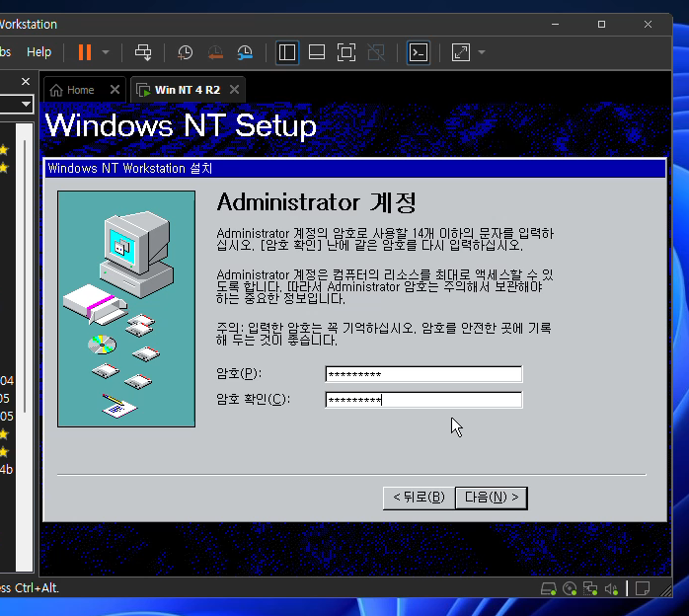The height and width of the screenshot is (616, 689).
Task: Send Ctrl+Alt+Del to the virtual machine
Action: [x=143, y=52]
